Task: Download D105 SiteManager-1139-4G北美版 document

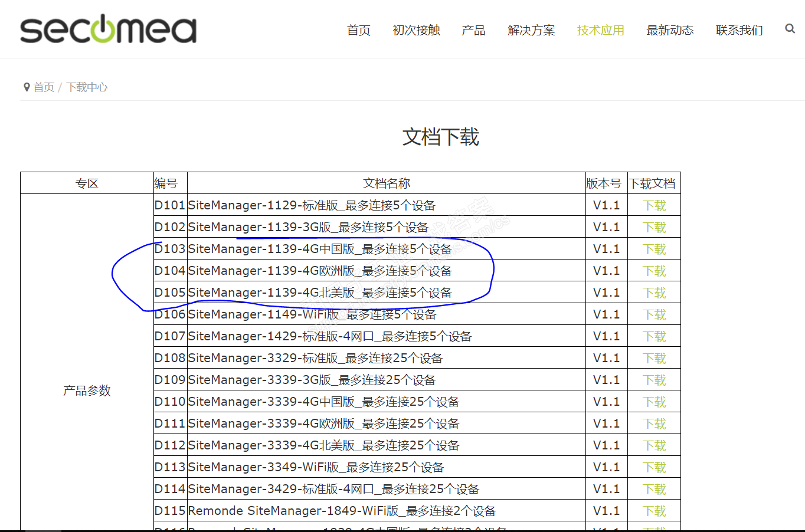Action: pyautogui.click(x=654, y=293)
